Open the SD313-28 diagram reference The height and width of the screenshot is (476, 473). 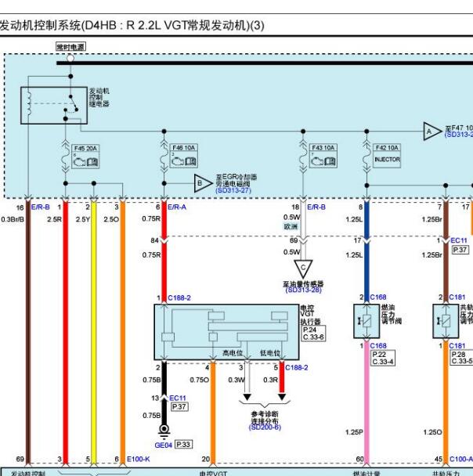303,290
